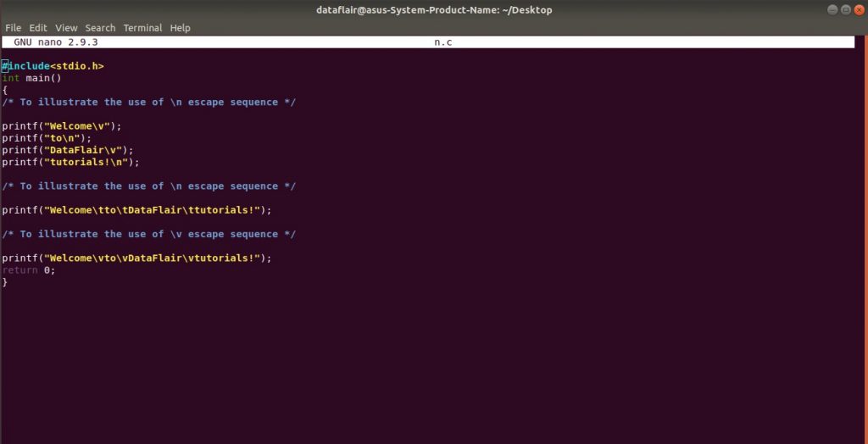
Task: Click the printf line with \vto\vDataFlair
Action: coord(136,258)
